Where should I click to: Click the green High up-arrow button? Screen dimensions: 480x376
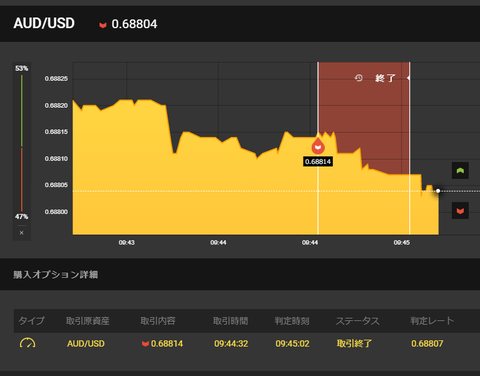coord(460,171)
